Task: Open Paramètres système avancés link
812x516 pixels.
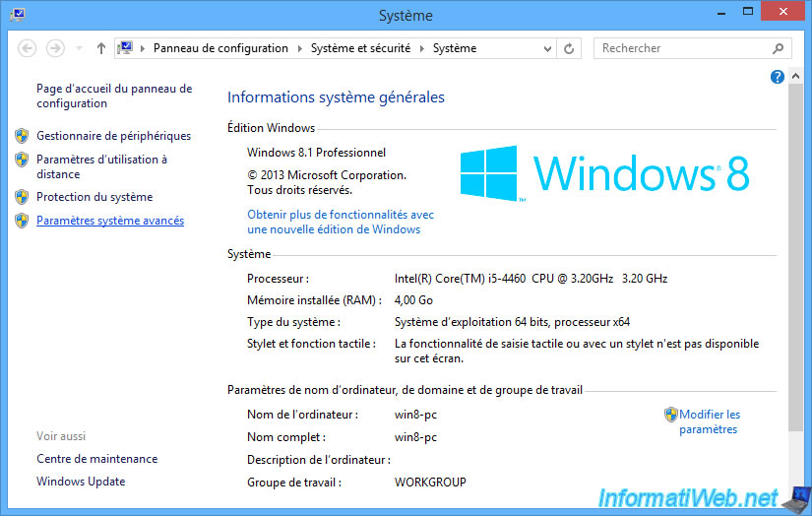Action: 110,221
